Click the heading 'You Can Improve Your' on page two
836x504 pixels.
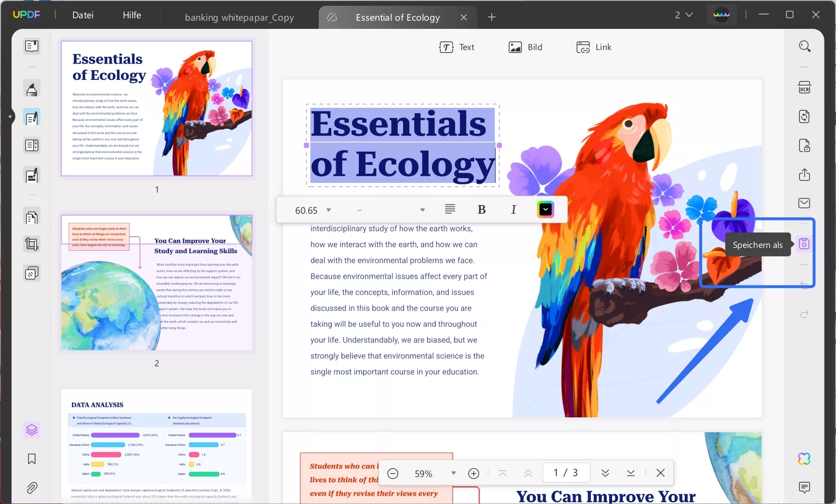(x=606, y=495)
